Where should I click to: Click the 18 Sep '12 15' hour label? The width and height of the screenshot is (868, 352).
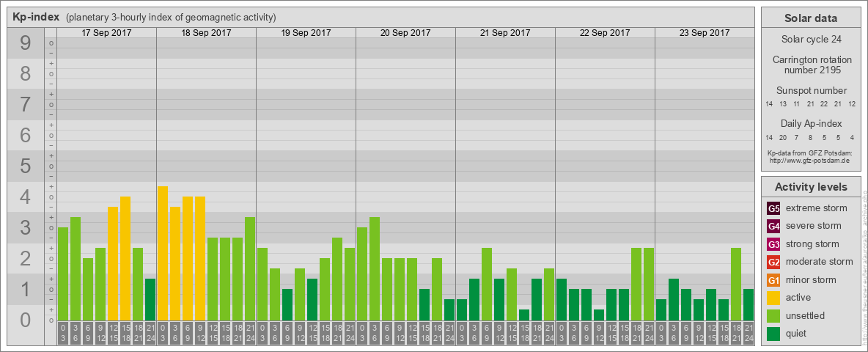pos(213,333)
